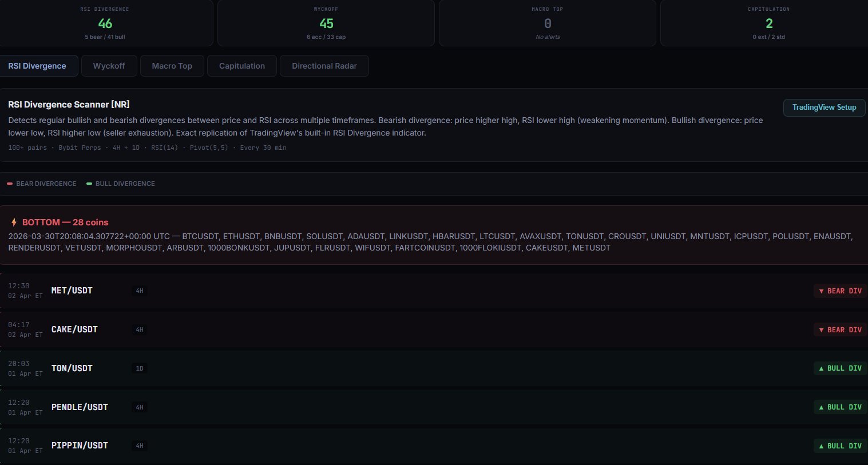Select the green bull divergence legend marker
The width and height of the screenshot is (868, 465).
(x=89, y=184)
